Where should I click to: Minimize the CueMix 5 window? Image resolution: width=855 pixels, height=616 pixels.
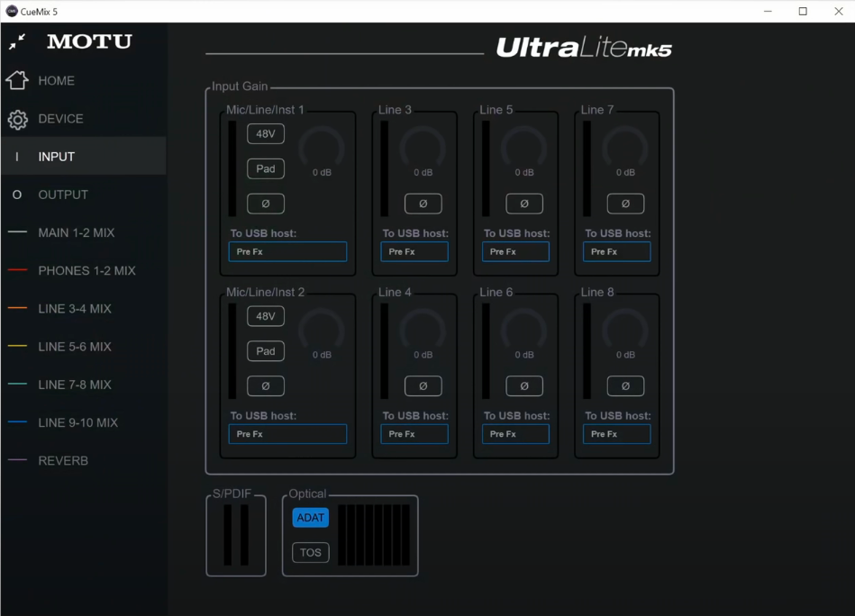tap(768, 11)
